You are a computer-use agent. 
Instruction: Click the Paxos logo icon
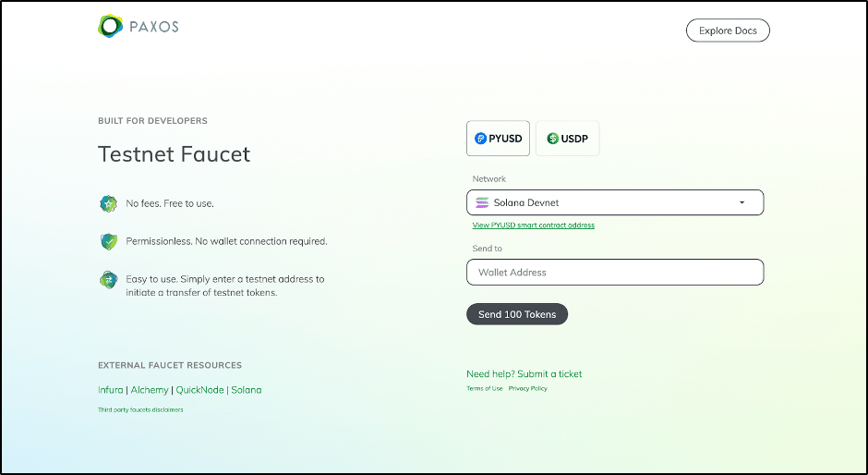110,27
